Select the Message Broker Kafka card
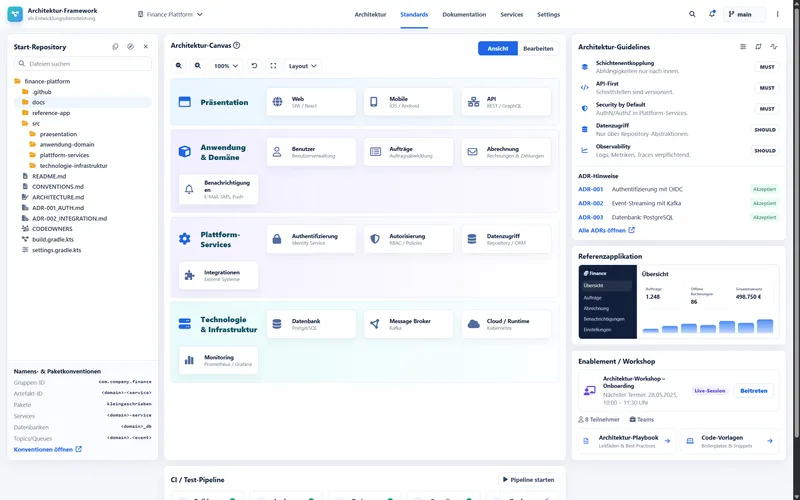Image resolution: width=800 pixels, height=500 pixels. [408, 324]
